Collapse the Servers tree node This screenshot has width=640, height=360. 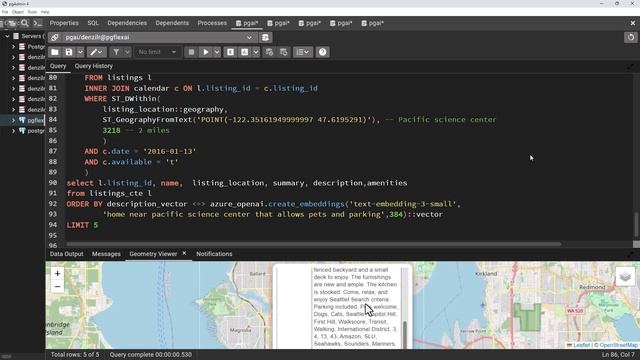(7, 36)
